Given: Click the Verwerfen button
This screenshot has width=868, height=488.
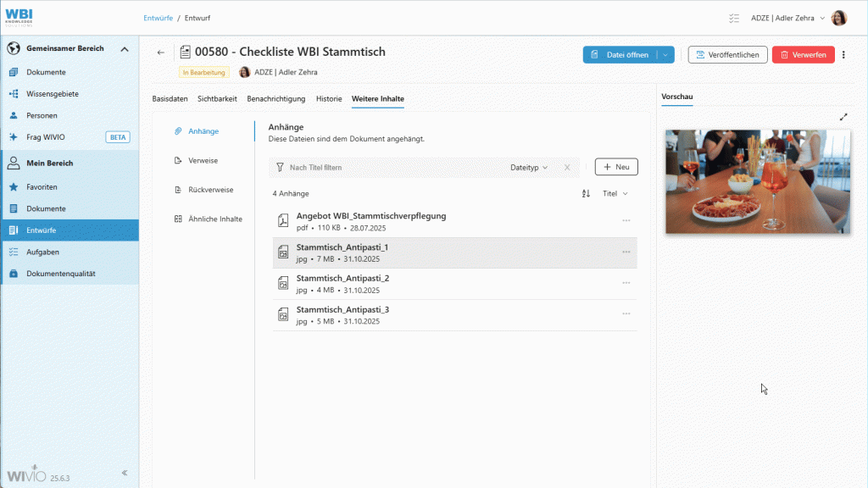Looking at the screenshot, I should click(x=803, y=53).
